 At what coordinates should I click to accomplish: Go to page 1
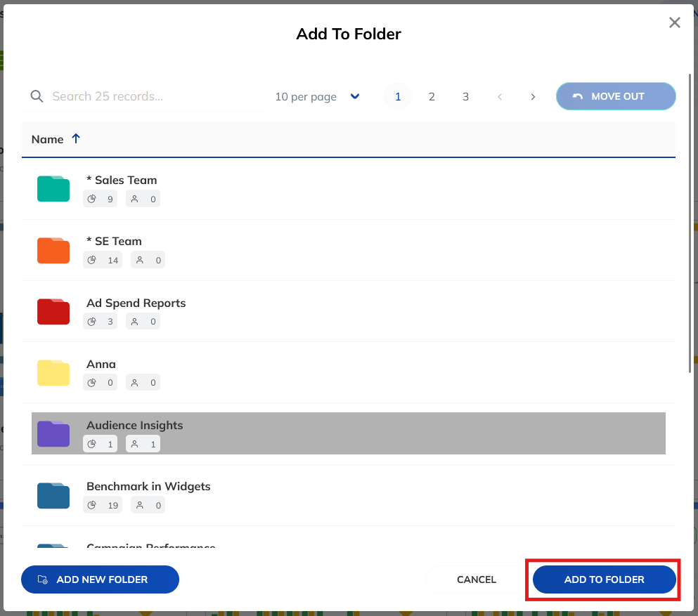[x=398, y=96]
